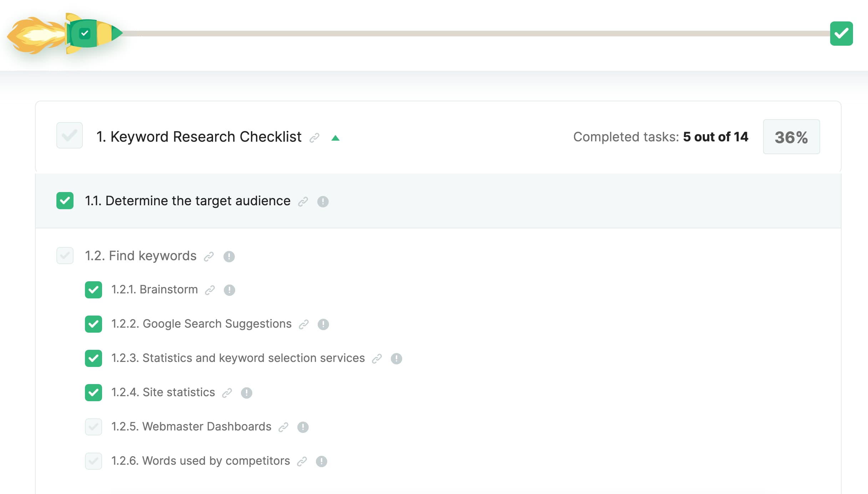This screenshot has height=494, width=868.
Task: Check the Find keywords parent checkbox
Action: [x=65, y=256]
